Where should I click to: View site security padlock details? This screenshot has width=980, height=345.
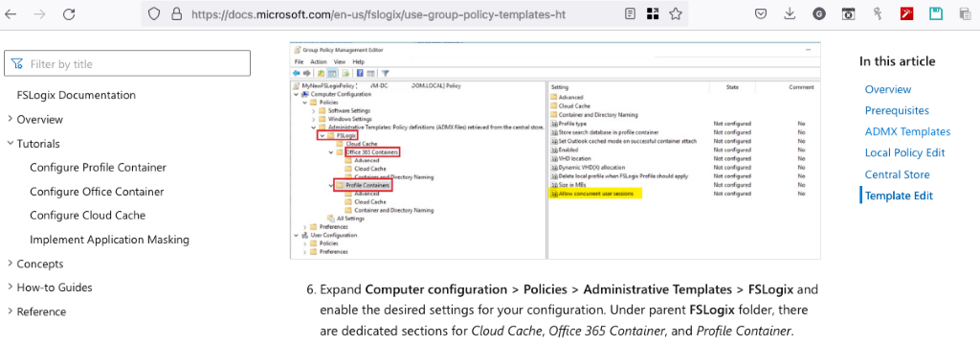176,13
